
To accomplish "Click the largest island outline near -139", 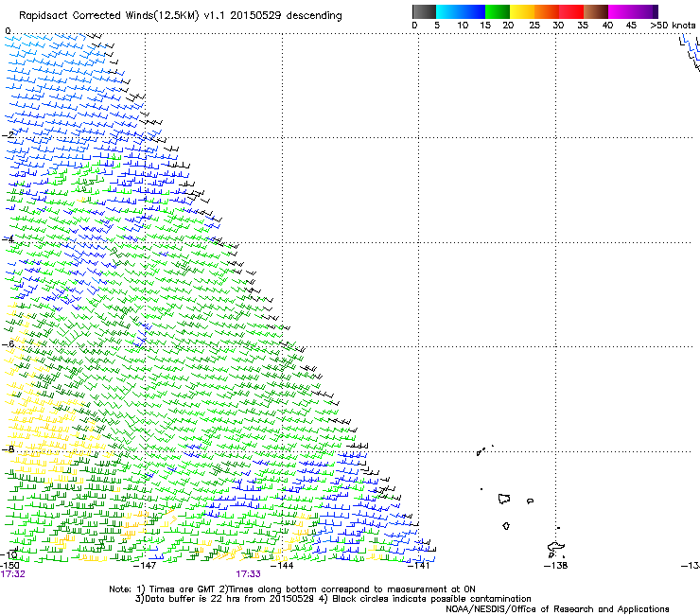I will coord(504,499).
